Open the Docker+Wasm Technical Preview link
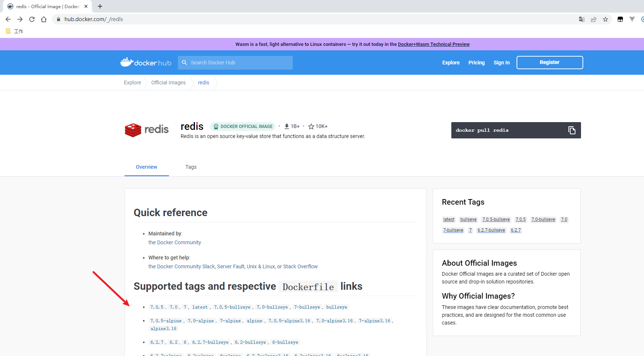This screenshot has height=356, width=644. click(434, 44)
